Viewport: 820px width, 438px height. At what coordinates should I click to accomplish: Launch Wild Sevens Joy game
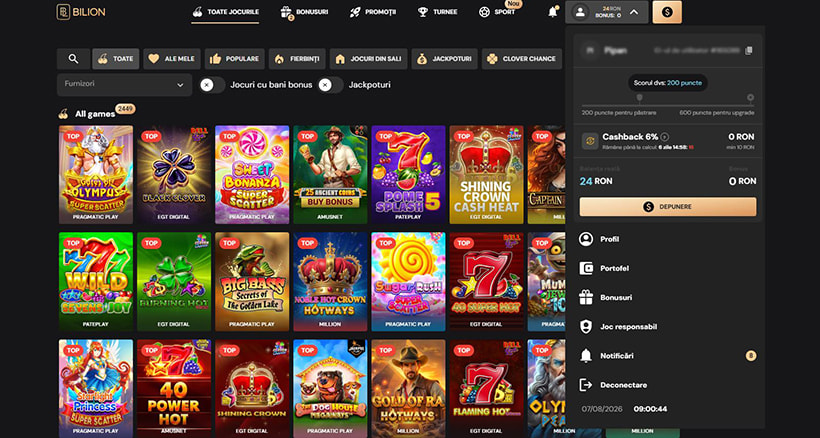[96, 282]
